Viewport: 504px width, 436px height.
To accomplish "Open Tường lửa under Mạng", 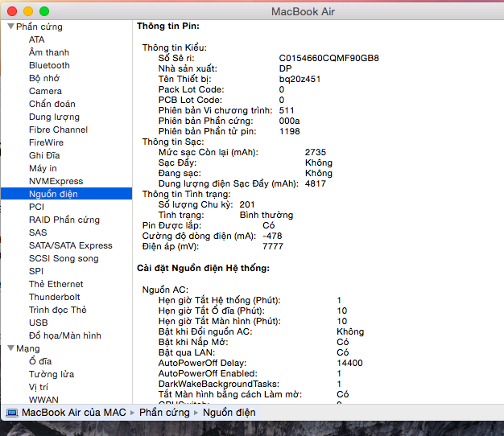I will (52, 374).
